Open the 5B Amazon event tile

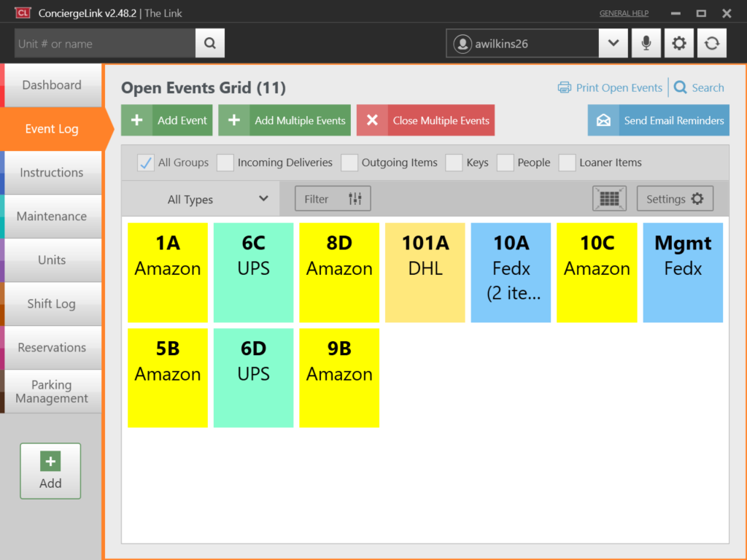[x=168, y=378]
